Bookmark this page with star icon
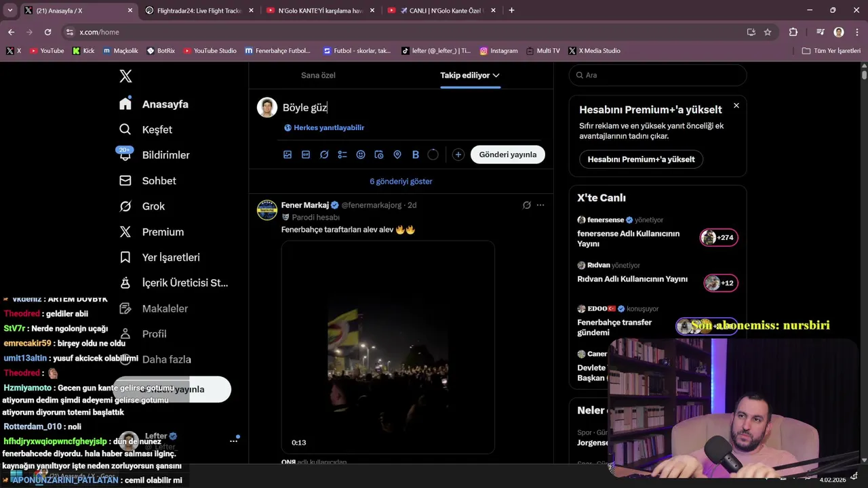This screenshot has height=488, width=868. coord(768,32)
